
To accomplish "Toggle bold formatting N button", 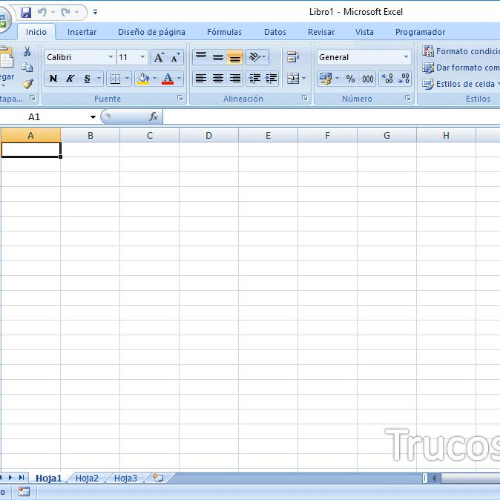I will click(x=53, y=79).
